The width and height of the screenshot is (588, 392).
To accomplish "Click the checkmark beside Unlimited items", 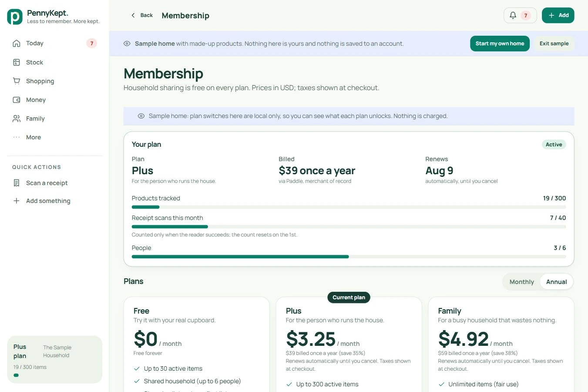I will coord(441,384).
